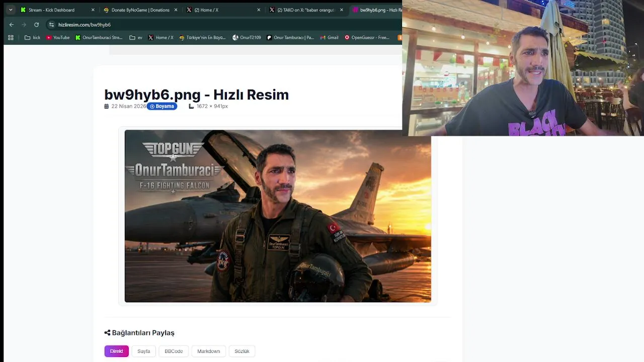This screenshot has height=362, width=644.
Task: Open the ev bookmark folder
Action: [x=136, y=38]
